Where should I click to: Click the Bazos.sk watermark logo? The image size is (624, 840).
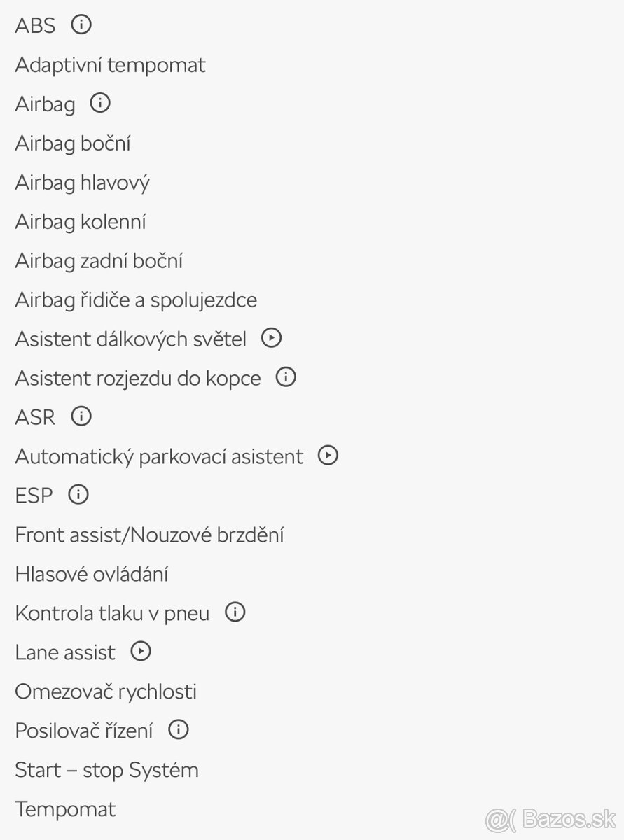click(x=550, y=818)
